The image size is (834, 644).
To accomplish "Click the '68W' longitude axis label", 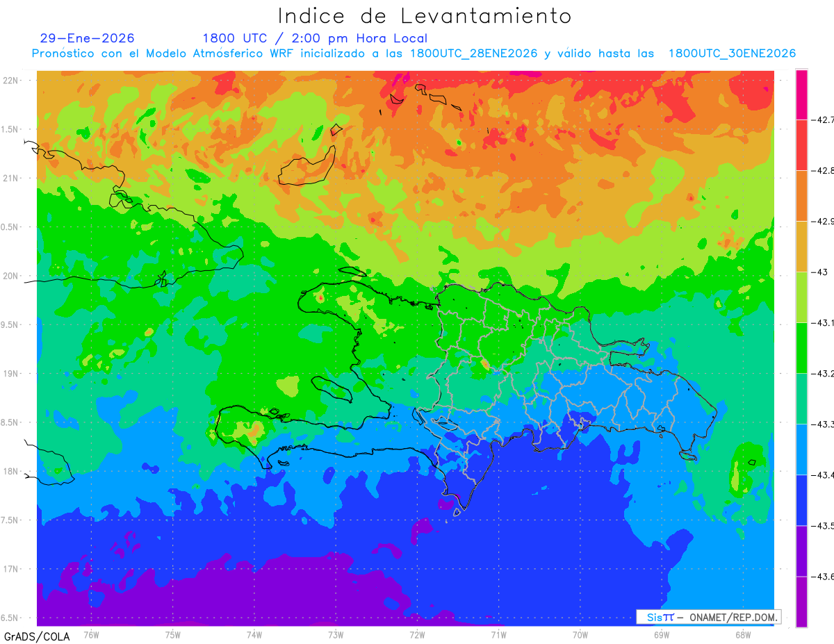I will coord(742,634).
